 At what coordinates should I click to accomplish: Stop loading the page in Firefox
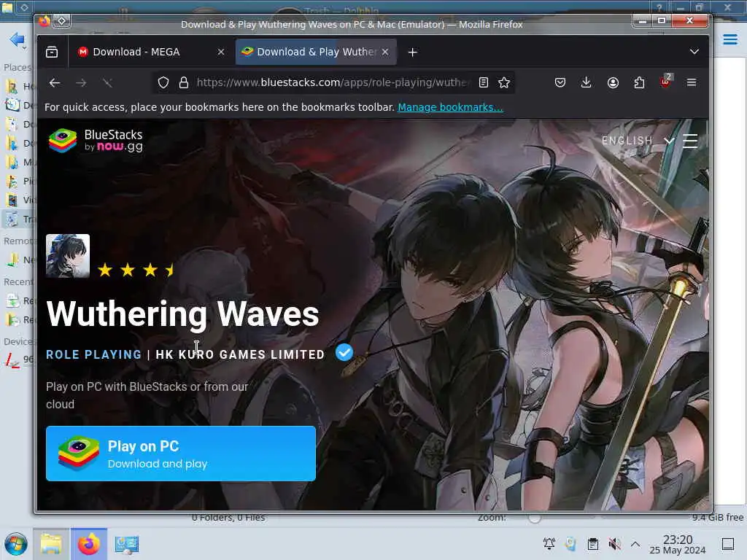click(x=108, y=83)
